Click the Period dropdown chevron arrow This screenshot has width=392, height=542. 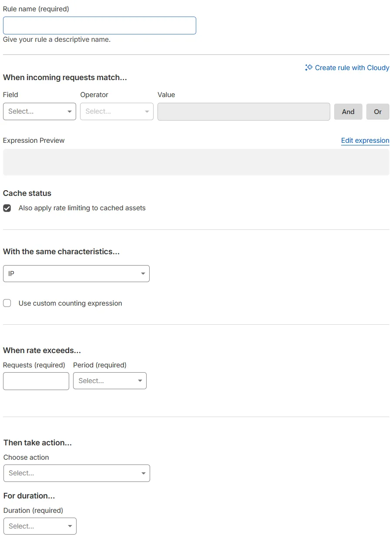(x=141, y=380)
